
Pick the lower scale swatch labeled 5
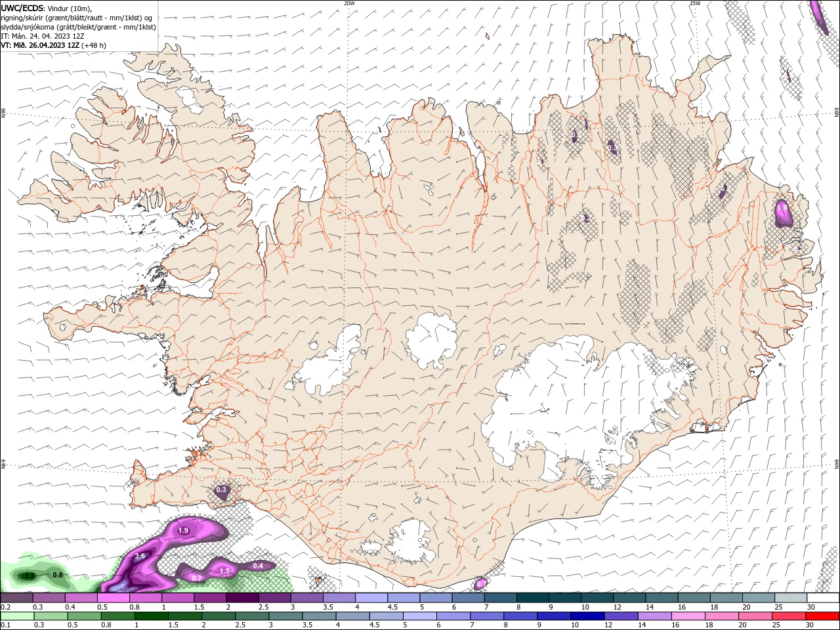(x=419, y=616)
